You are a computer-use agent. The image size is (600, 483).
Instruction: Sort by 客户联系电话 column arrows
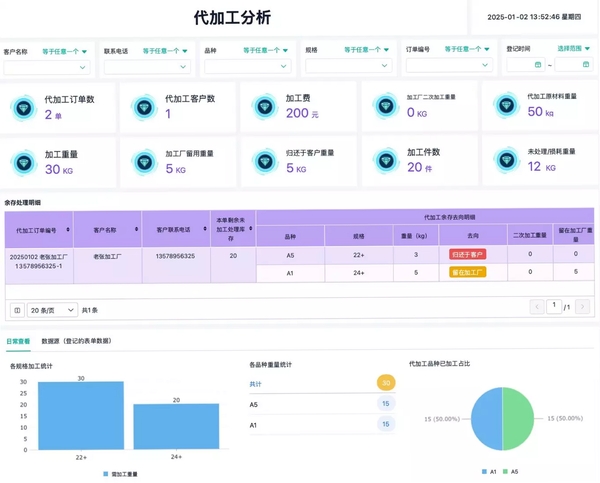[205, 229]
